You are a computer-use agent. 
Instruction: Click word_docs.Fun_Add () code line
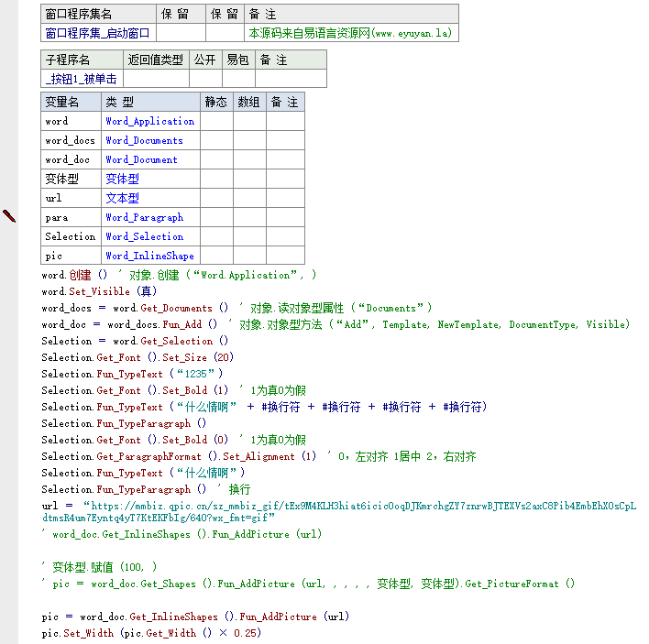tap(335, 324)
